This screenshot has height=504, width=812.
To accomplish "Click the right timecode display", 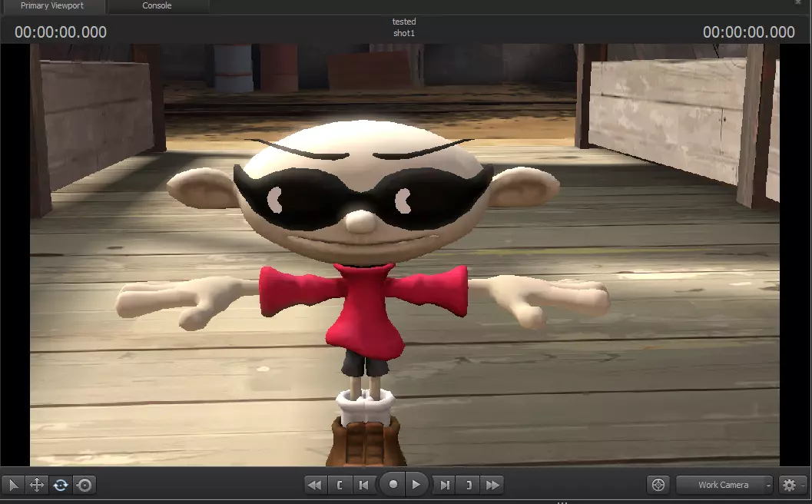I will tap(749, 32).
